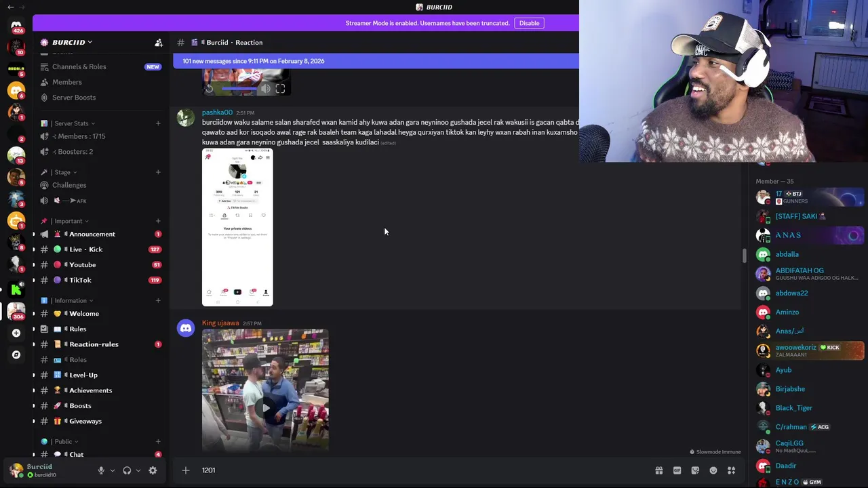Click King ujaawa username in chat
Screen dimensions: 868x488
pos(220,323)
